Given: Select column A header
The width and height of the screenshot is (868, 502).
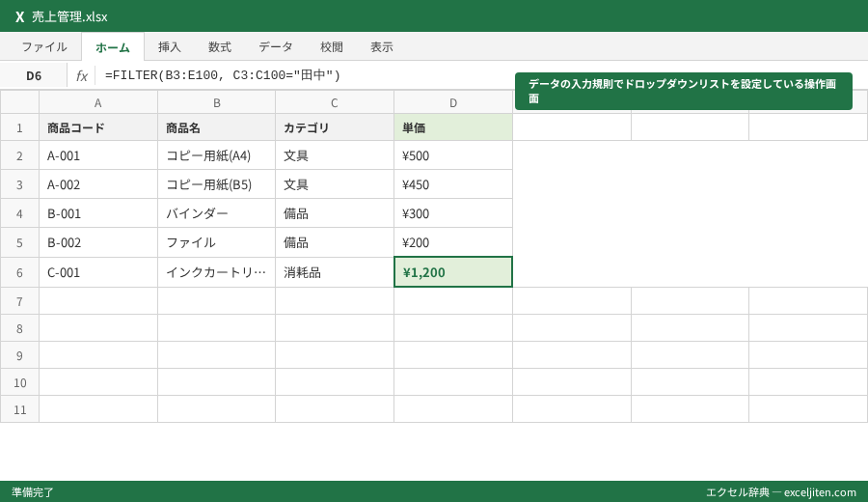Looking at the screenshot, I should click(98, 102).
